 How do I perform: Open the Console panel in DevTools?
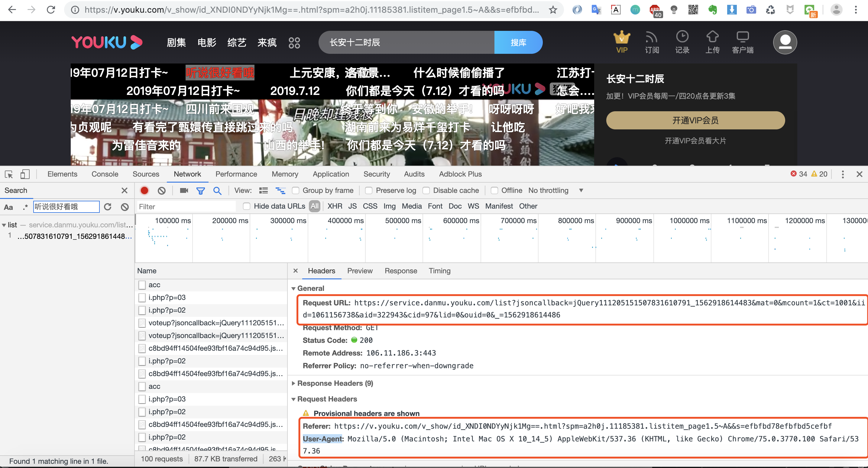tap(105, 174)
